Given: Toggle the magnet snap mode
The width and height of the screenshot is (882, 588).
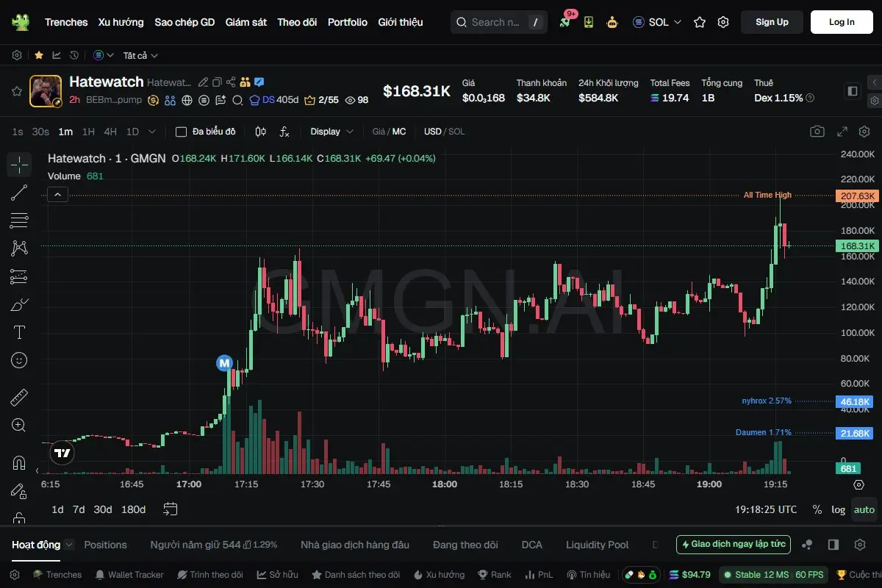Looking at the screenshot, I should pyautogui.click(x=19, y=463).
